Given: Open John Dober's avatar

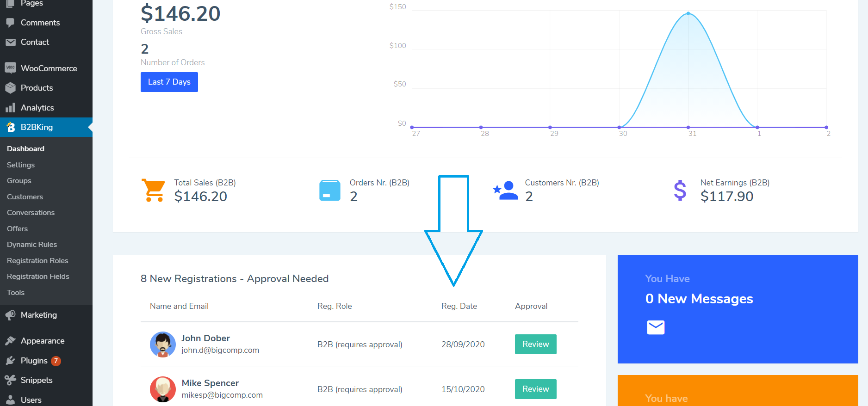Looking at the screenshot, I should click(163, 344).
